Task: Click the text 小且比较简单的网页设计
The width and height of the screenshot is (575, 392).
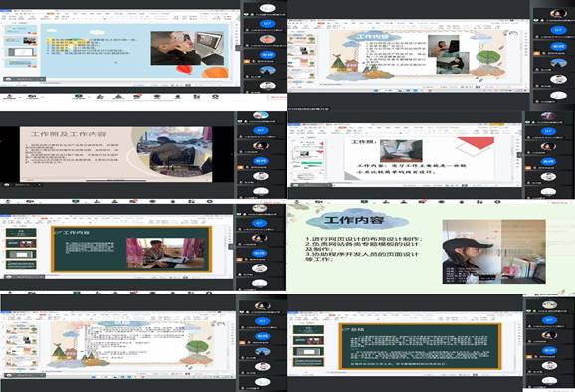Action: pos(396,172)
